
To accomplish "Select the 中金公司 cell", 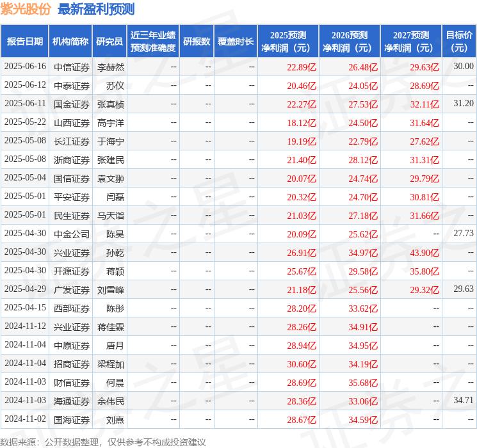I will pyautogui.click(x=72, y=234).
